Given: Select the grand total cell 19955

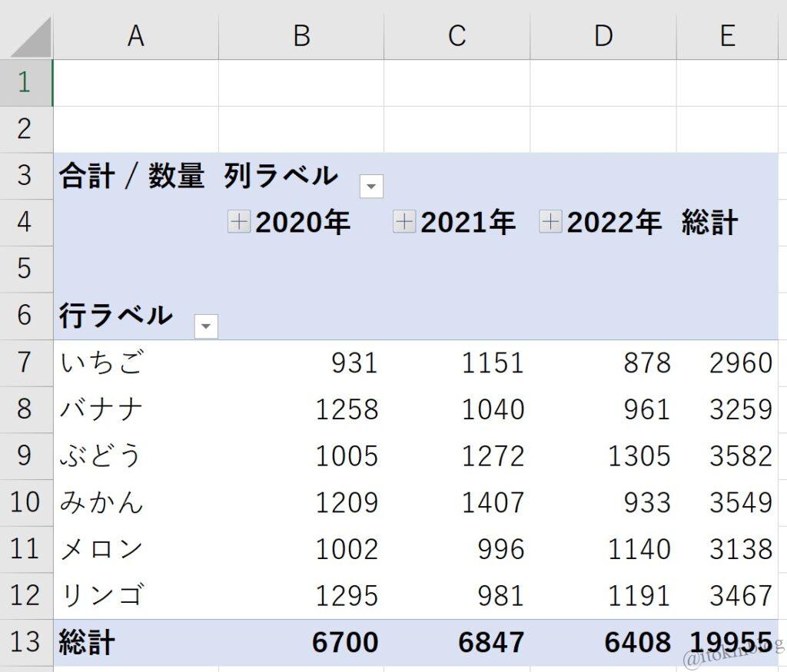Looking at the screenshot, I should (x=730, y=642).
